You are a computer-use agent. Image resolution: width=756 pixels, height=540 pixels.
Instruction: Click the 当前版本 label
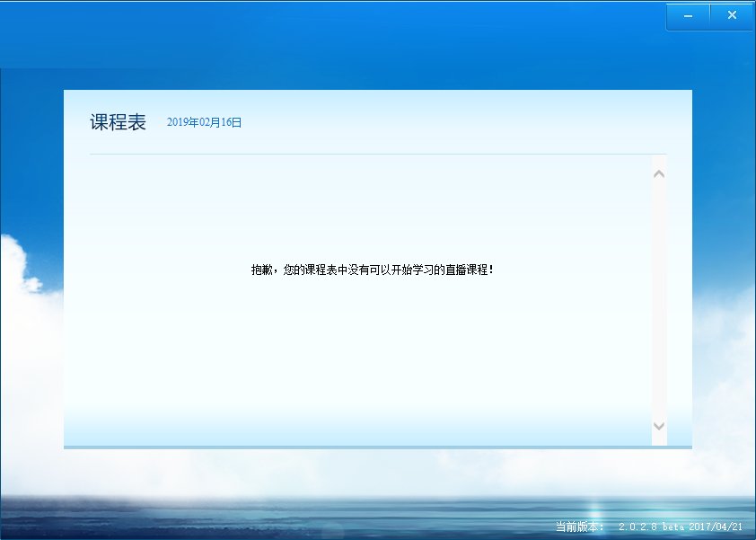(x=579, y=527)
